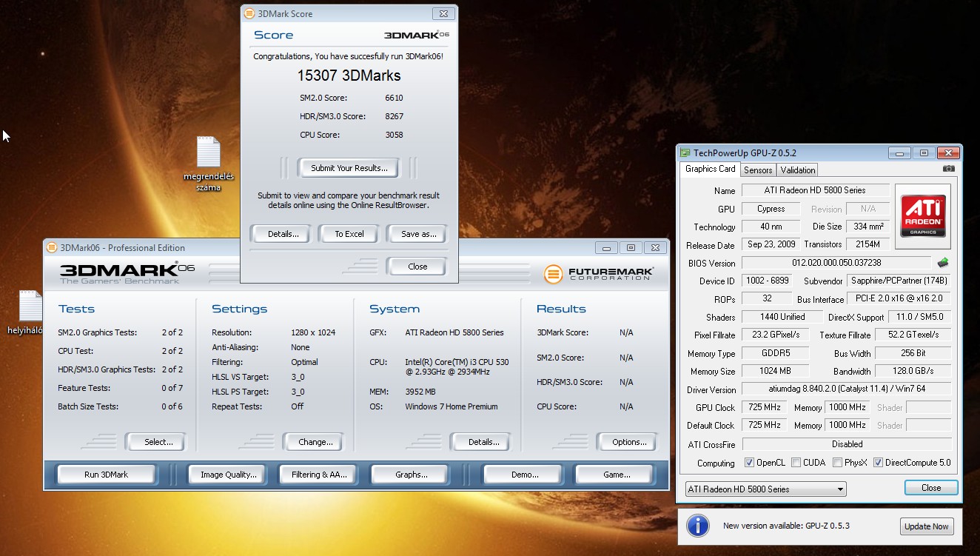Click the SM2.0 Score value 6610

coord(394,98)
